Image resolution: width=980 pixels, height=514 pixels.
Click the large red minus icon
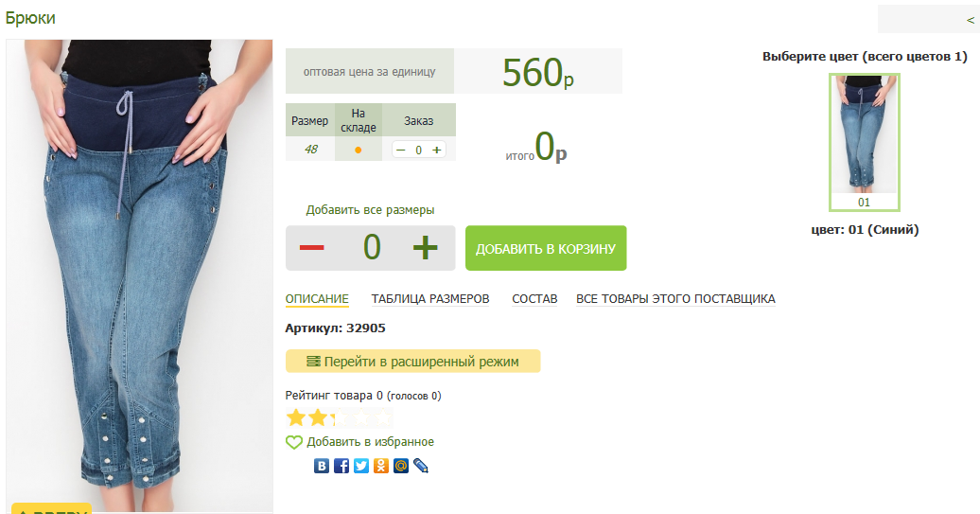[311, 248]
